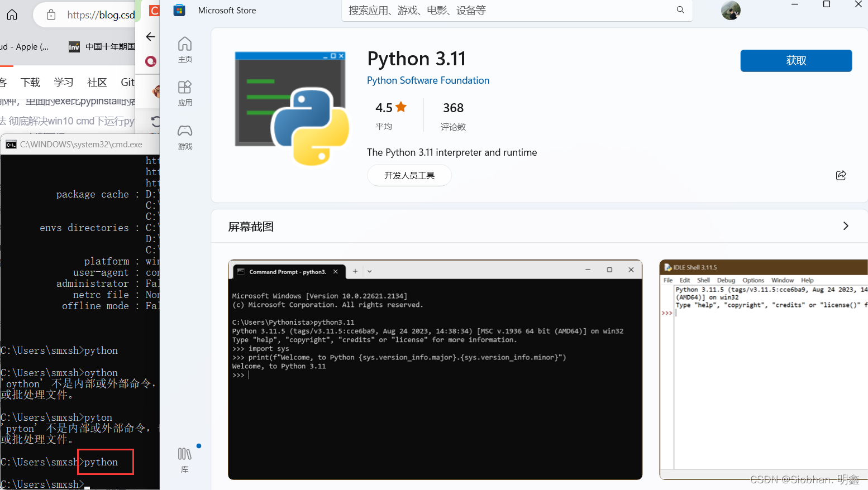Click the share icon for Python 3.11
Screen dimensions: 868x490
coord(841,175)
